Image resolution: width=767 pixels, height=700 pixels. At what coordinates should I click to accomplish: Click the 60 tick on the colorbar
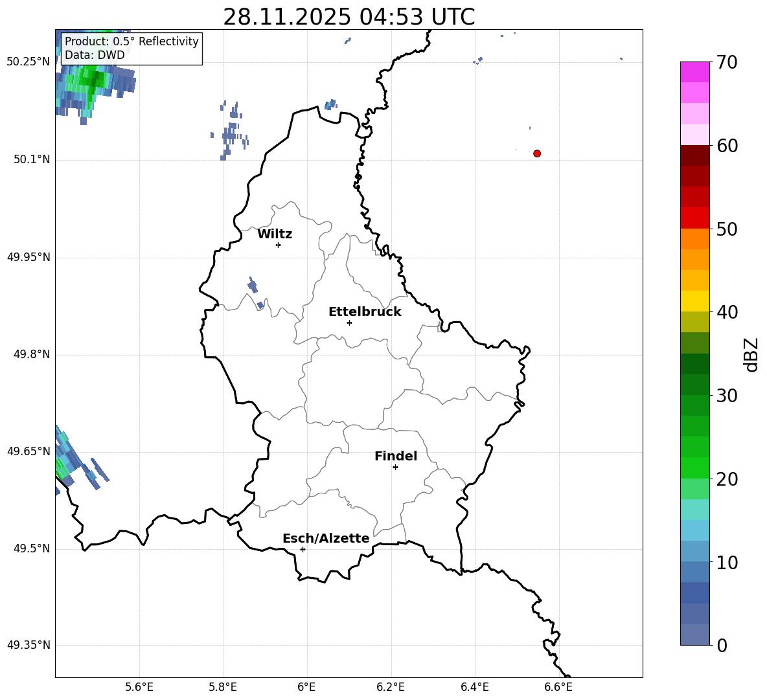tap(727, 146)
